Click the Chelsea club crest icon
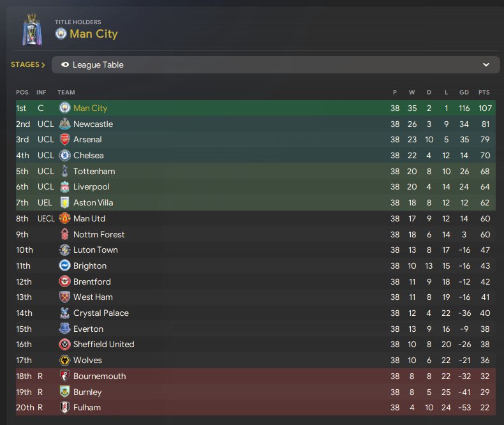 coord(64,155)
